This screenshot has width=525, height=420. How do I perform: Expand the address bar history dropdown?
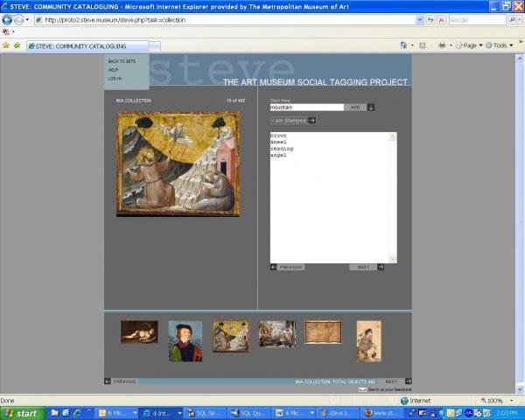pyautogui.click(x=420, y=20)
